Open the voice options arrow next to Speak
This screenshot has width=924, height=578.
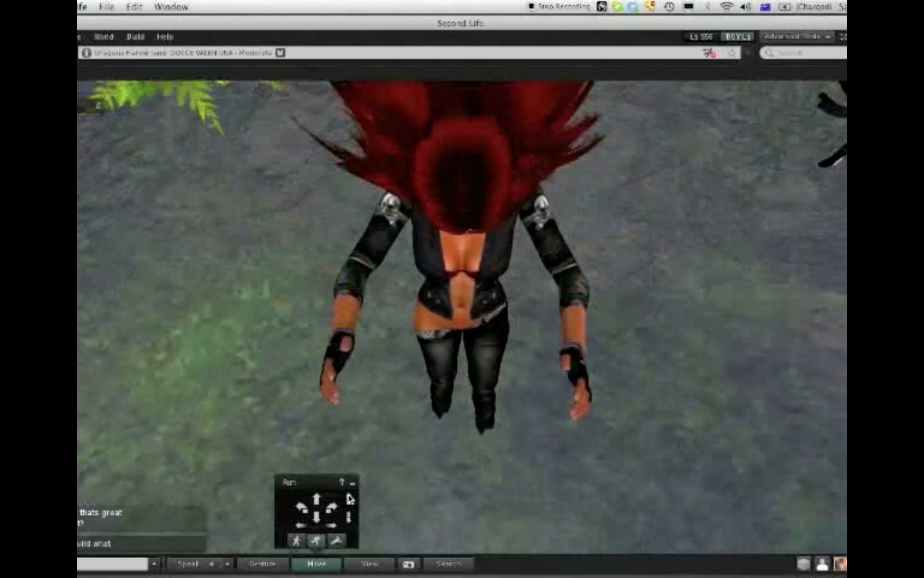tap(227, 564)
